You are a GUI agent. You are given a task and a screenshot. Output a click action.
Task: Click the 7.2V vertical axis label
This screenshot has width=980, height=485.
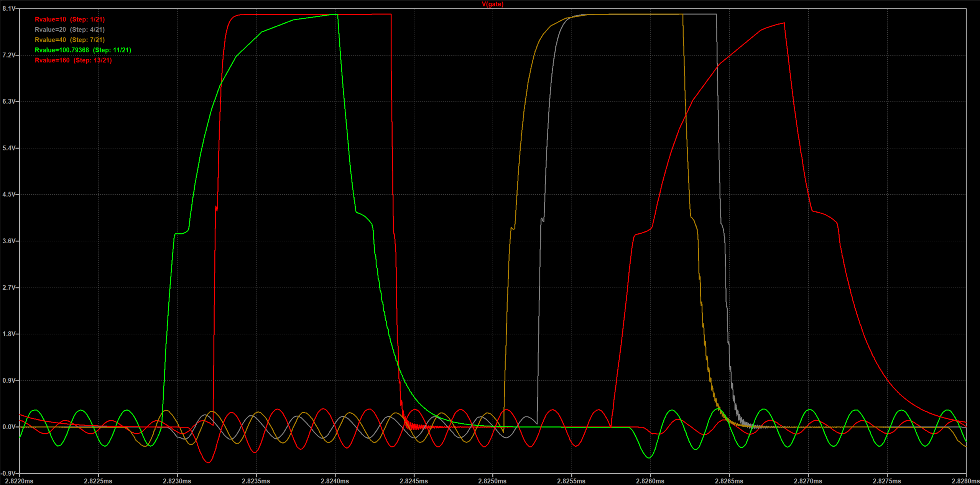pos(9,55)
